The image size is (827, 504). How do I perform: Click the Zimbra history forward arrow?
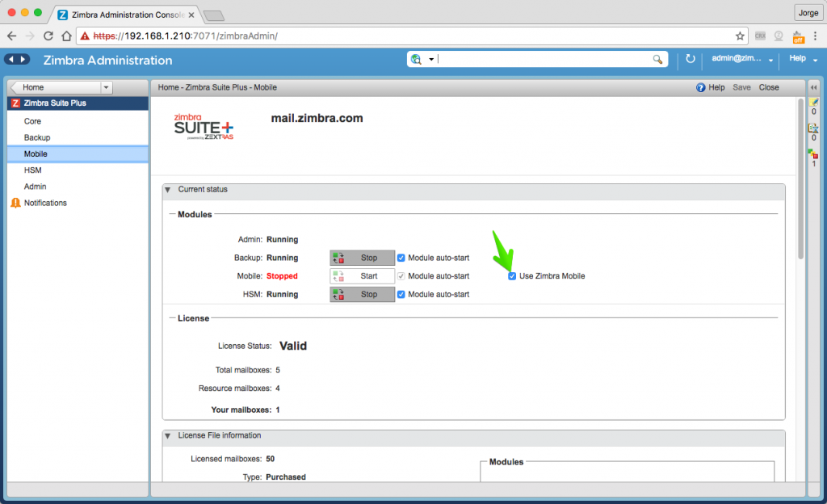[23, 59]
